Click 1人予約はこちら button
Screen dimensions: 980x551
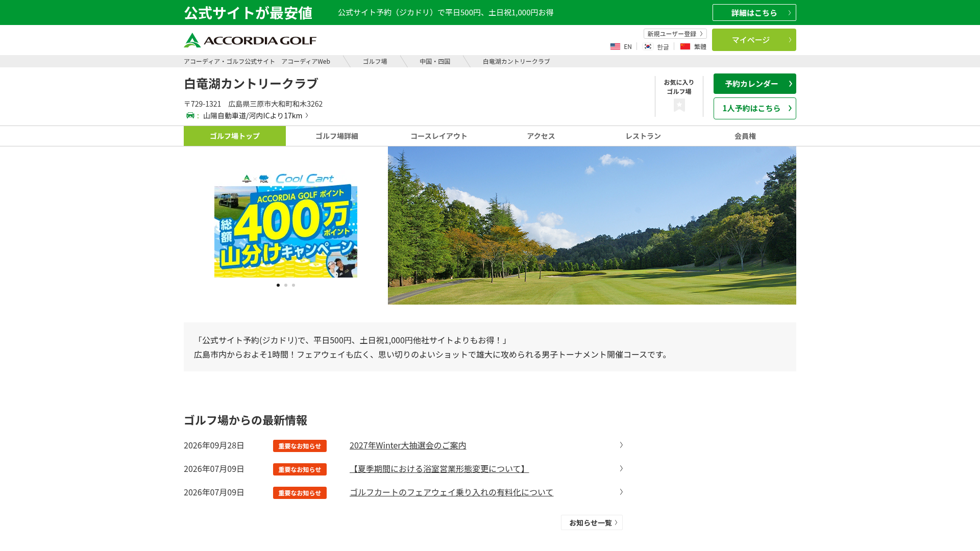tap(754, 108)
